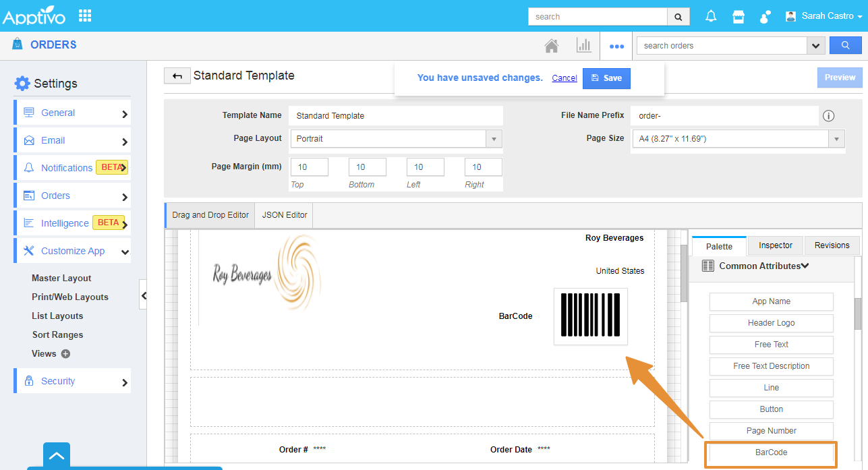868x470 pixels.
Task: Add a new view with plus icon
Action: click(65, 354)
